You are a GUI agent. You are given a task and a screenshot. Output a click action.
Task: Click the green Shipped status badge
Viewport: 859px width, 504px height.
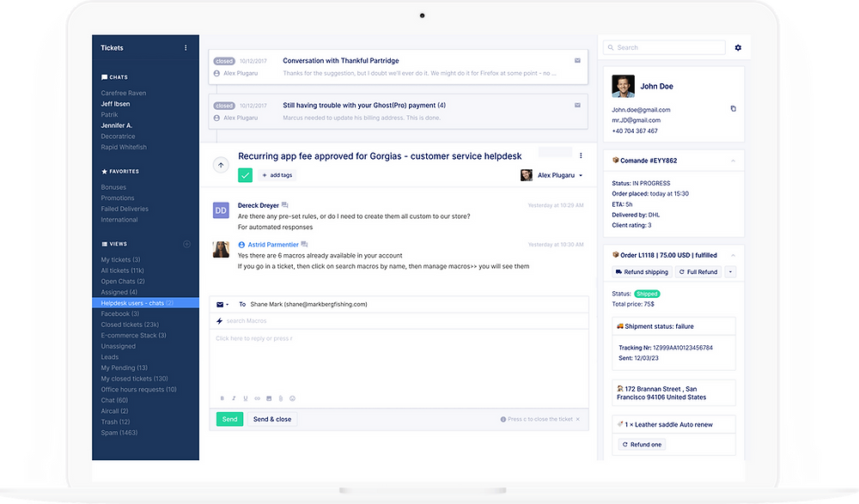[x=647, y=294]
